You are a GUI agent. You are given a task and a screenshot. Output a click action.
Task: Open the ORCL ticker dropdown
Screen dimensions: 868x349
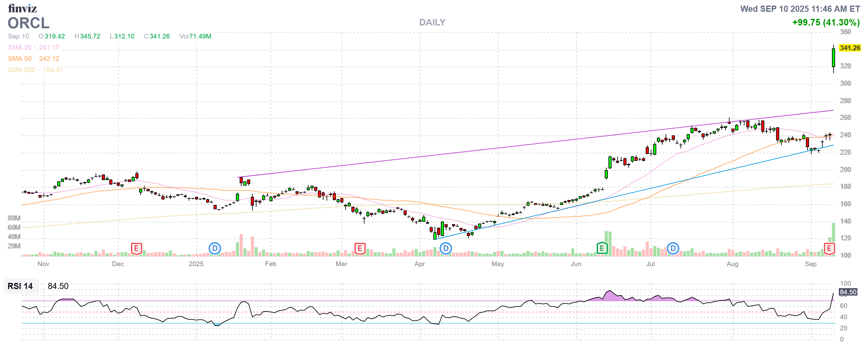[x=28, y=24]
